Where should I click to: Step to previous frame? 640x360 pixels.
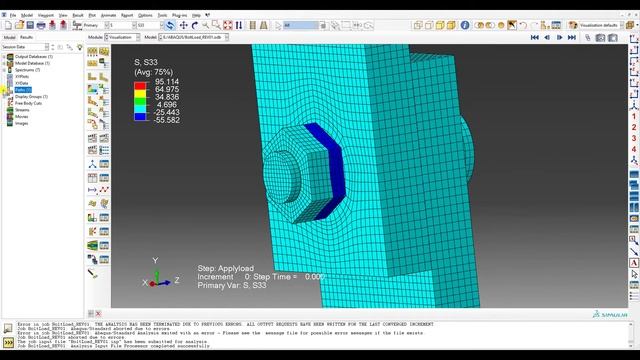[x=547, y=37]
